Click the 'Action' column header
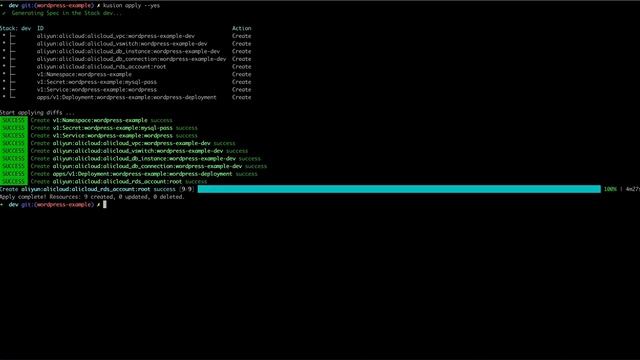The height and width of the screenshot is (360, 640). coord(242,28)
